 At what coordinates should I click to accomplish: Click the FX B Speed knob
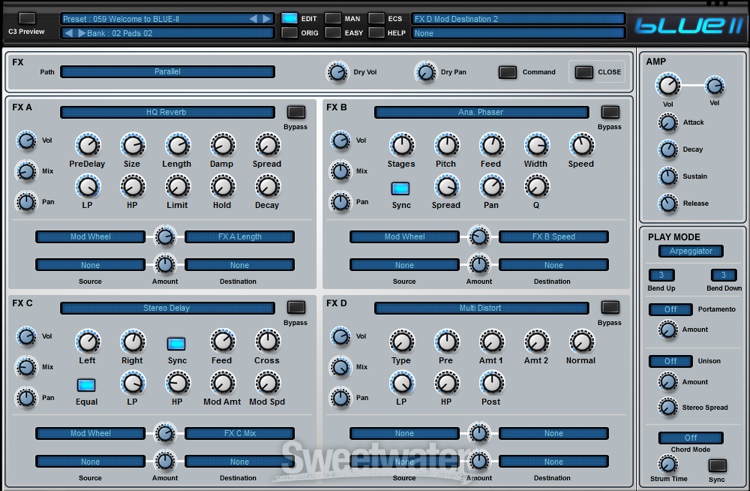click(x=582, y=145)
